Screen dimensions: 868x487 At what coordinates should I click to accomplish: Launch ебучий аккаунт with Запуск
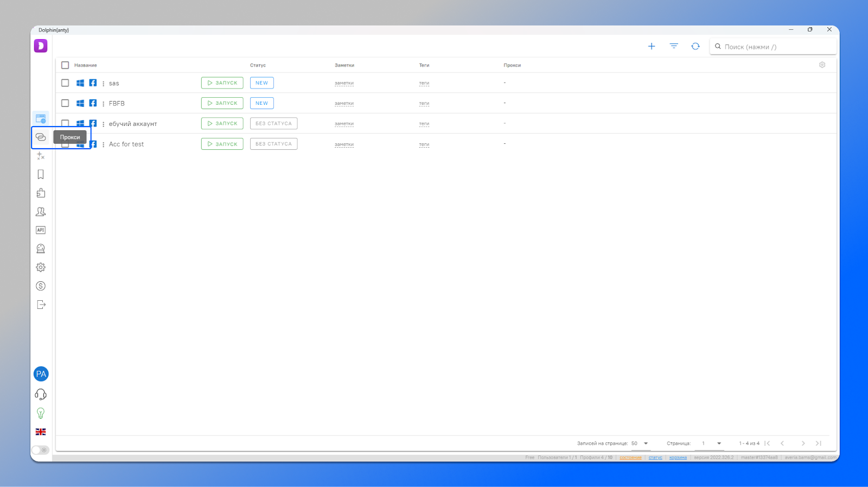pyautogui.click(x=222, y=123)
